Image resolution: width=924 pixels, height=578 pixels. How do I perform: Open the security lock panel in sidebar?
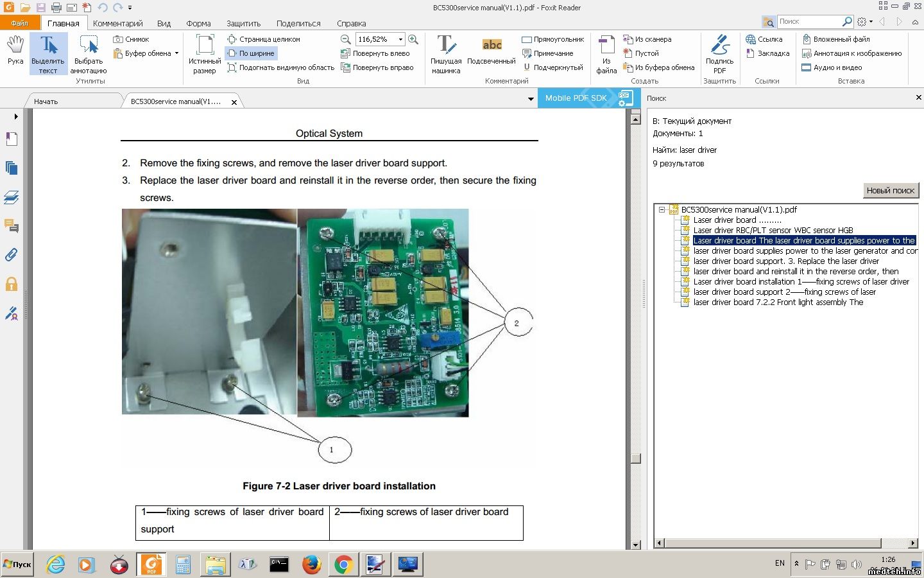point(12,284)
